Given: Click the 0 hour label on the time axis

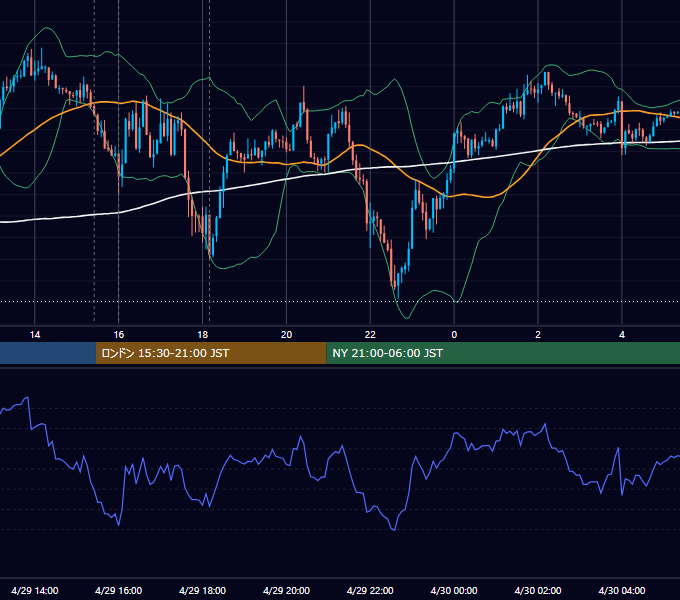Looking at the screenshot, I should point(454,335).
